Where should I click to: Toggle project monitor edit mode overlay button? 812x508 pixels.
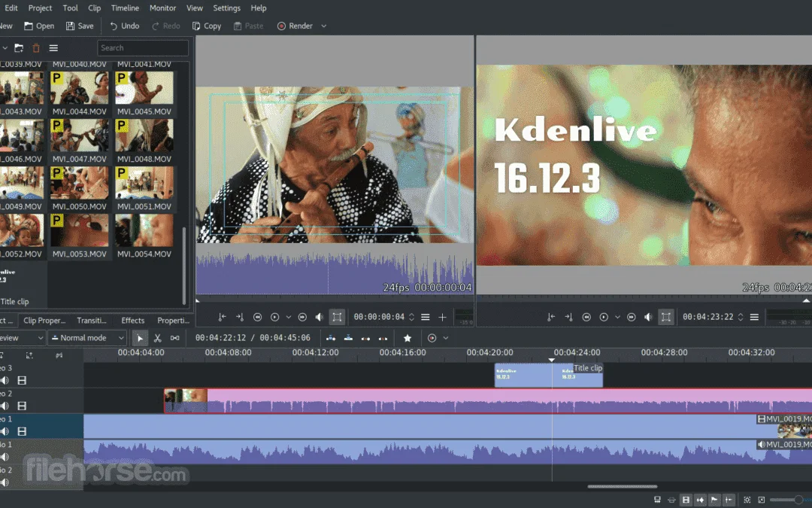(666, 317)
